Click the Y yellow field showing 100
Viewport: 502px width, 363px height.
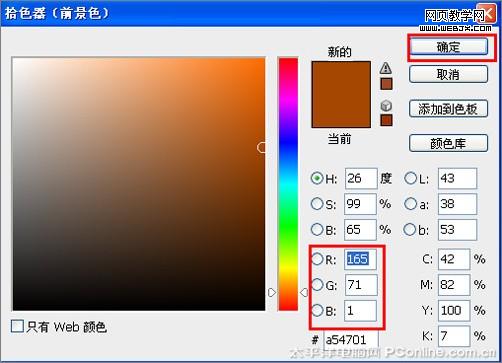(x=454, y=311)
